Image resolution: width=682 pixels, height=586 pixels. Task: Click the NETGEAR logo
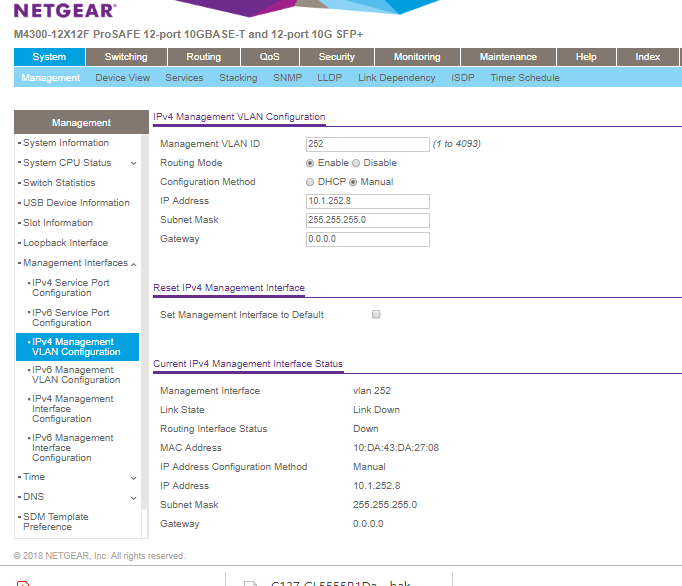pyautogui.click(x=65, y=10)
